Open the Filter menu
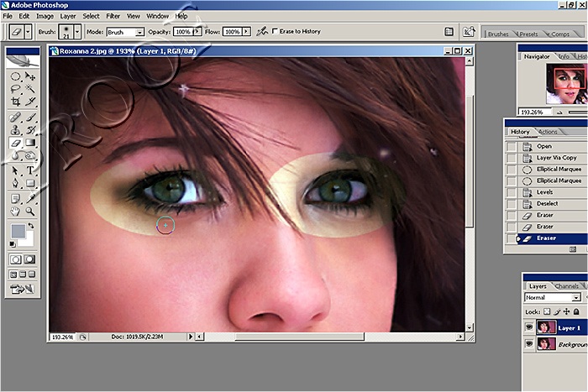The image size is (588, 392). pos(113,16)
